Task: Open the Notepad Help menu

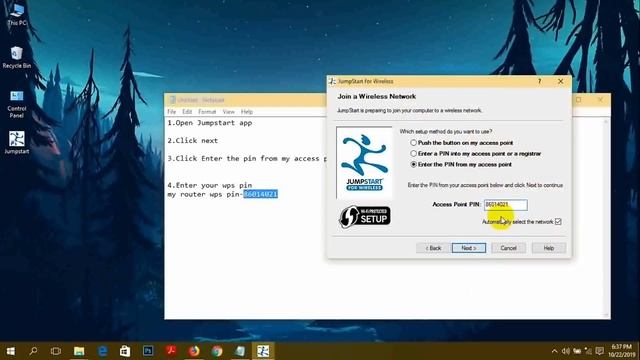Action: point(247,112)
